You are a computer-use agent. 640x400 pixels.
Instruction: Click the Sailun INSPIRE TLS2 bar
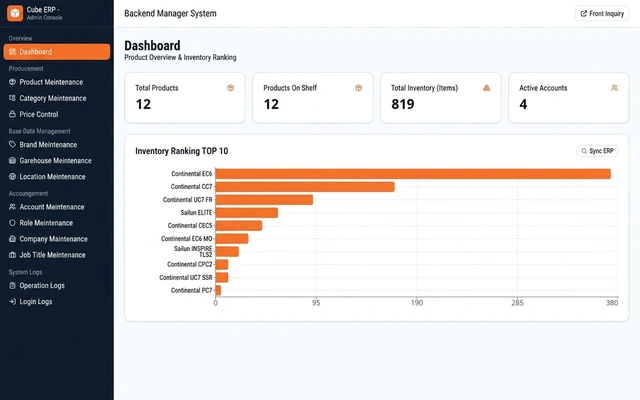coord(227,251)
